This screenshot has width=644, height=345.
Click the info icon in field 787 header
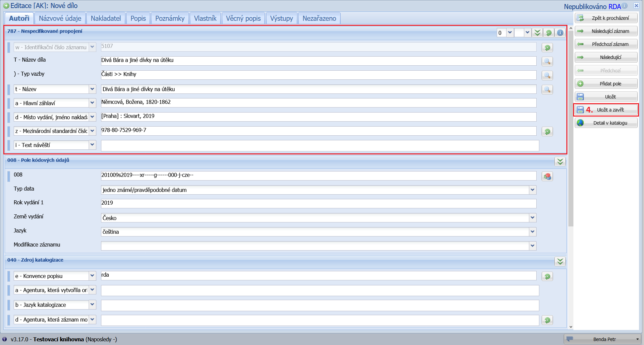[x=560, y=33]
